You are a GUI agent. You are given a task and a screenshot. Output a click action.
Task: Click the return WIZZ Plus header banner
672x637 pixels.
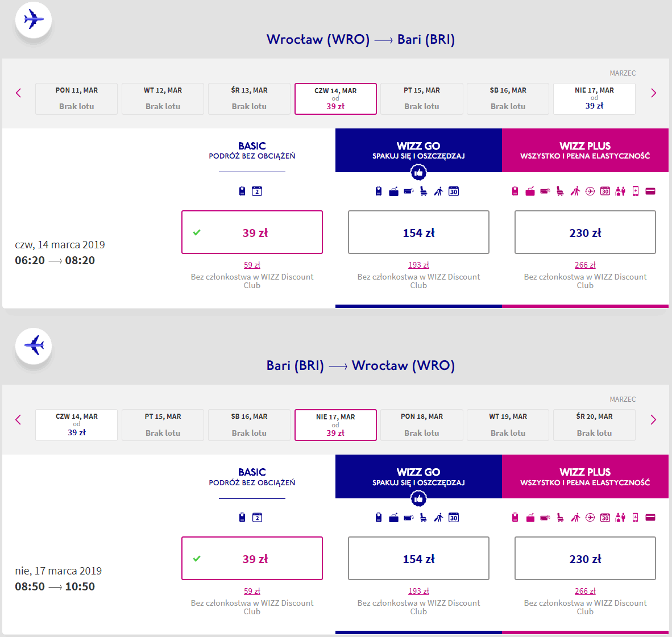[585, 477]
